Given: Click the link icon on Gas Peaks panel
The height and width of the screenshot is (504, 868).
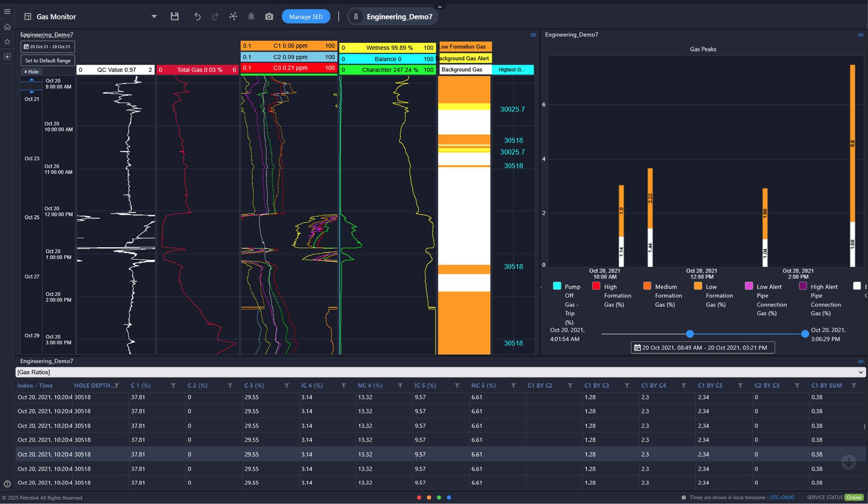Looking at the screenshot, I should tap(860, 35).
